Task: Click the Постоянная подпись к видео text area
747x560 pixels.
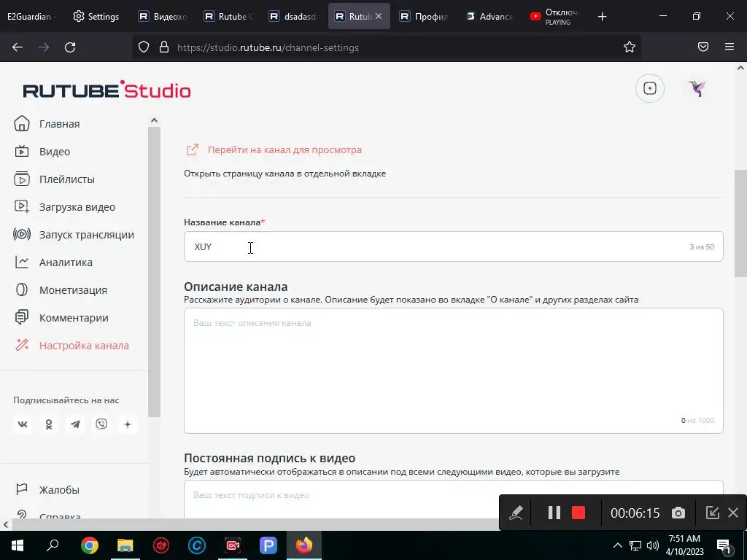Action: pyautogui.click(x=454, y=499)
